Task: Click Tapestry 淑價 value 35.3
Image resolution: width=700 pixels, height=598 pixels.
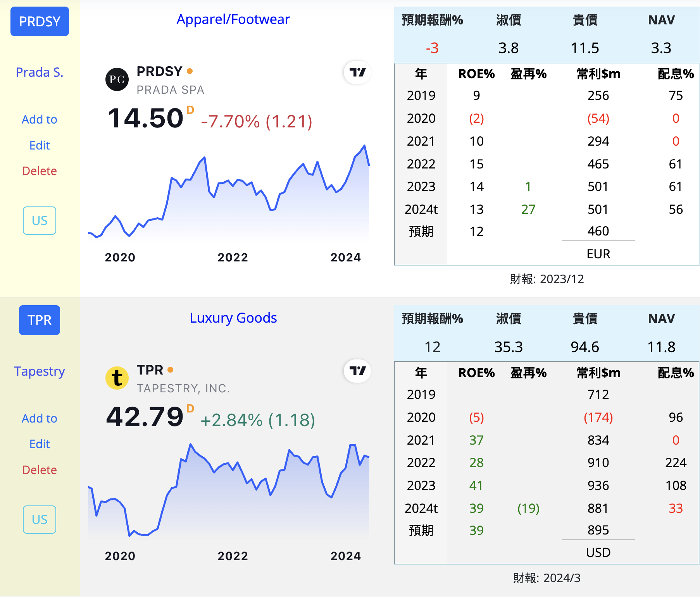Action: (509, 347)
